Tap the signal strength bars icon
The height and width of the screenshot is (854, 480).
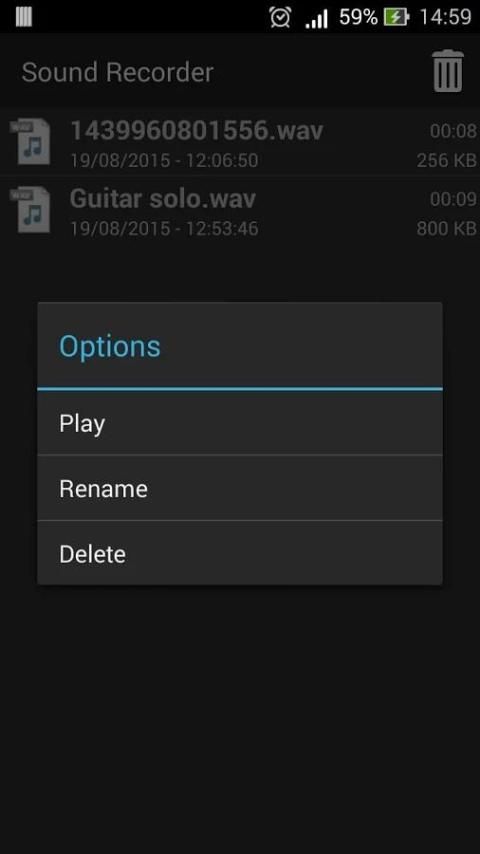pyautogui.click(x=316, y=18)
